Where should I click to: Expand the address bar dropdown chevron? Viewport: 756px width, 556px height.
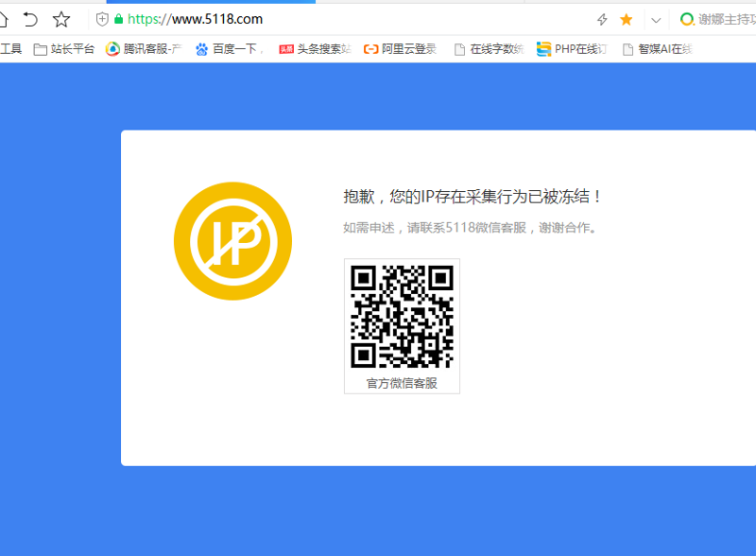click(656, 20)
